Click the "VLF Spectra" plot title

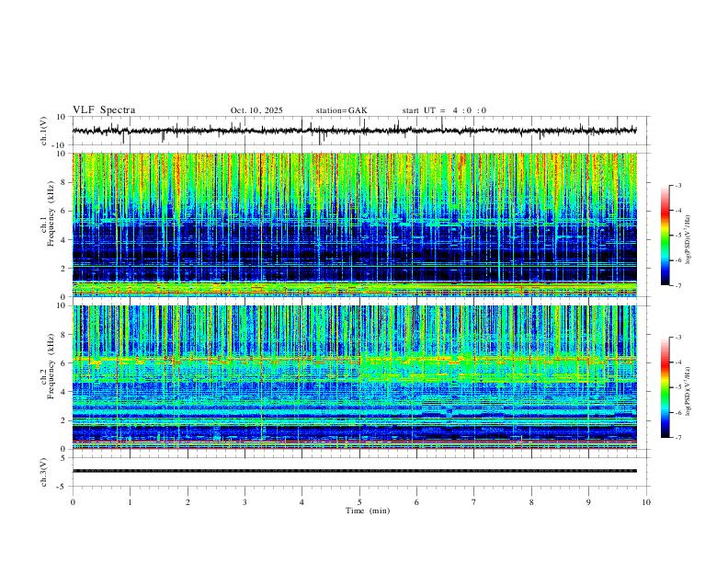coord(104,110)
